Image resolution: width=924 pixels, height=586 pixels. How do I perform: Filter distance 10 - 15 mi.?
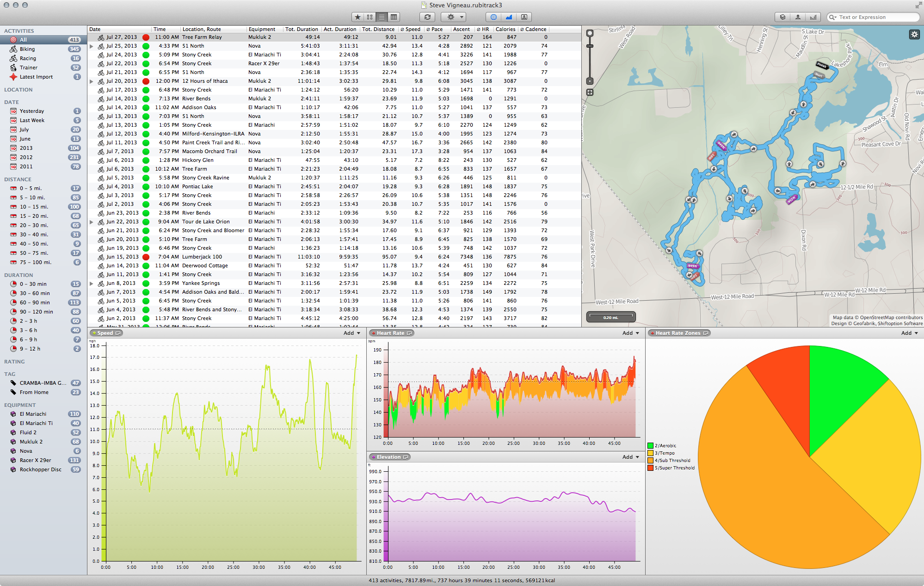tap(43, 207)
